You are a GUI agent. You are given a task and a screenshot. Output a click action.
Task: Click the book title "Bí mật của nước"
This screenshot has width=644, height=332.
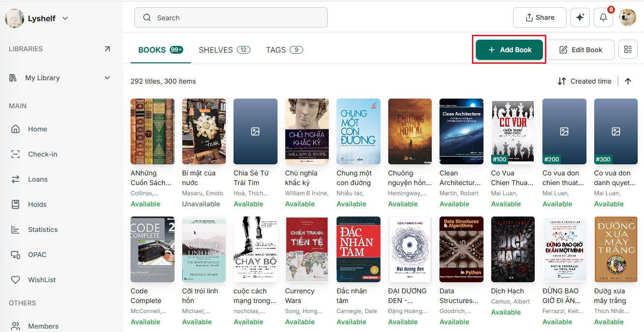[x=199, y=178]
